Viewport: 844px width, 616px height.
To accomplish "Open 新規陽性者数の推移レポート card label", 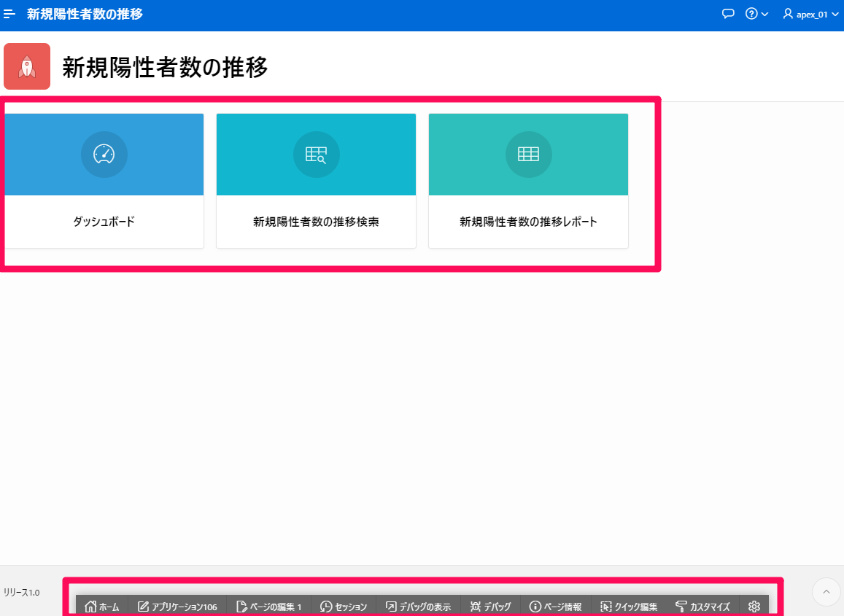I will click(528, 222).
